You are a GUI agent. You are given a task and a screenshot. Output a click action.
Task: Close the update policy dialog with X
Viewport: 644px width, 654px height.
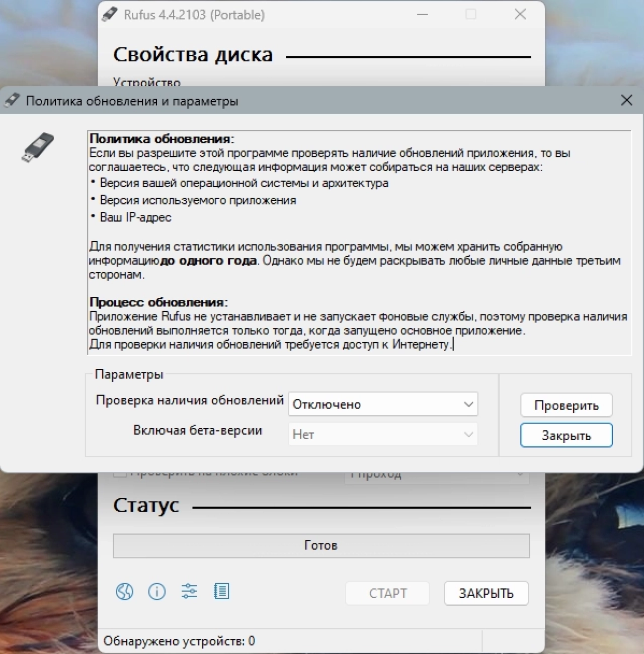pyautogui.click(x=626, y=100)
